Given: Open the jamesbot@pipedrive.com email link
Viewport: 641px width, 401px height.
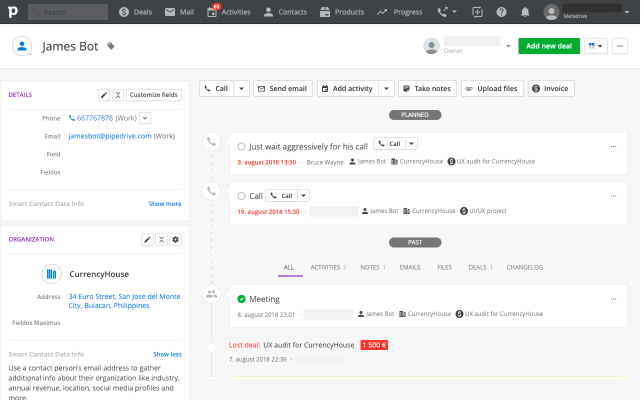Looking at the screenshot, I should point(110,136).
